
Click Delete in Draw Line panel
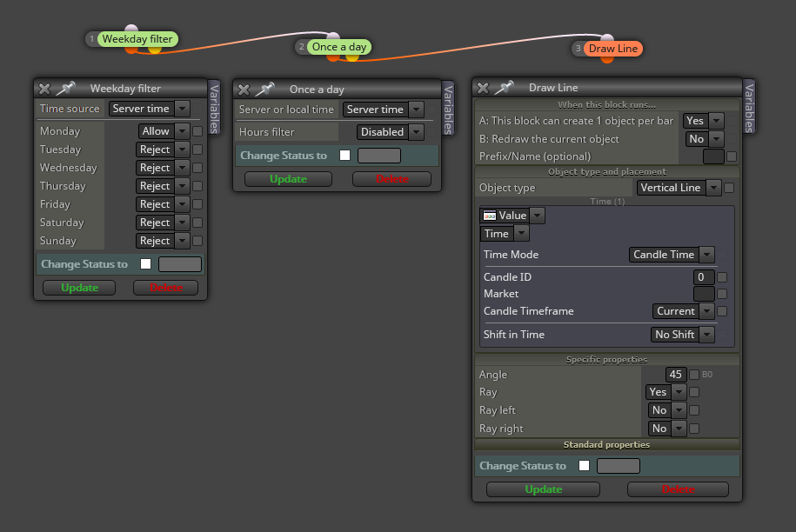pyautogui.click(x=679, y=489)
